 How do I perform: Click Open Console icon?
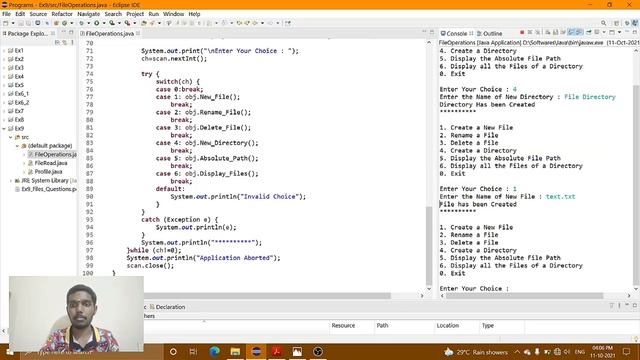point(612,33)
